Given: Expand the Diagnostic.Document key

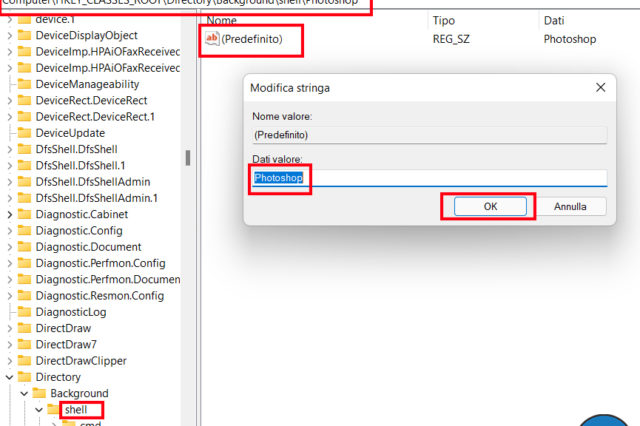Looking at the screenshot, I should pos(9,247).
